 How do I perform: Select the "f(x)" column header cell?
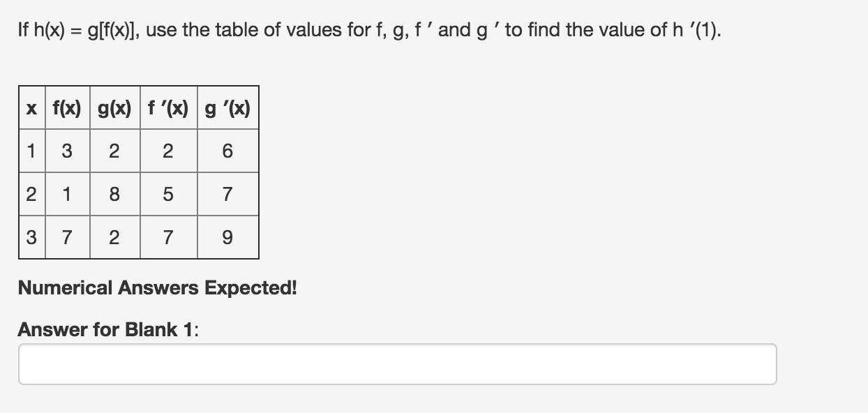[68, 108]
